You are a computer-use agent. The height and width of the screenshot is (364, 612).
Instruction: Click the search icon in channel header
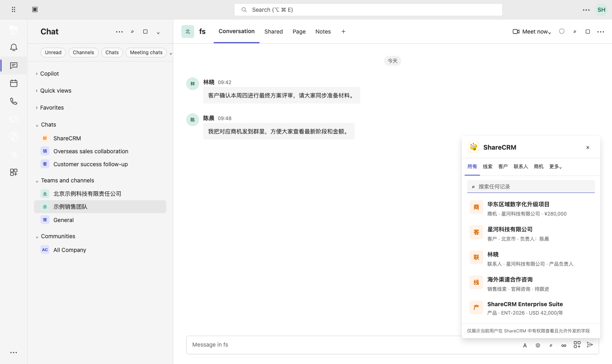(575, 32)
